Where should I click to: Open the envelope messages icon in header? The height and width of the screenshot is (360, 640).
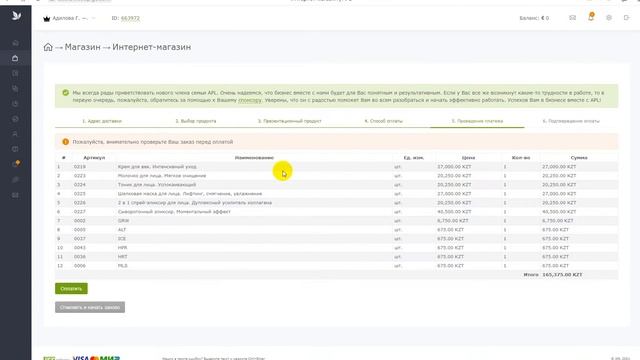click(573, 18)
